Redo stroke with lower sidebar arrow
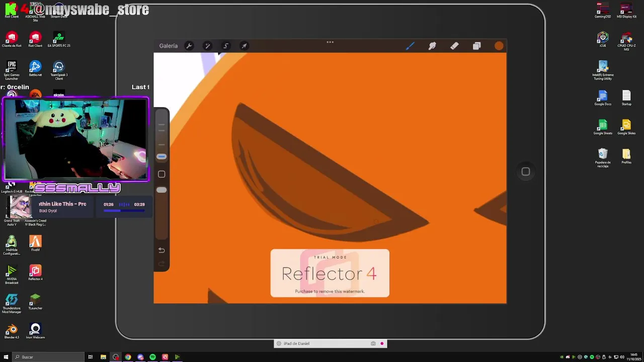Image resolution: width=644 pixels, height=362 pixels. 162,264
